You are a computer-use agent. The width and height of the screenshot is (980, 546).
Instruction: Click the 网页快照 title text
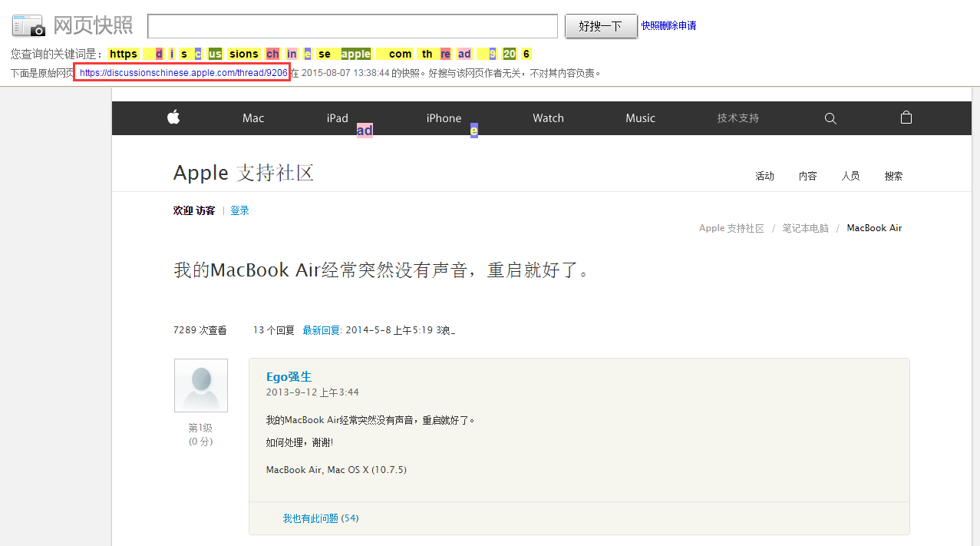point(93,25)
